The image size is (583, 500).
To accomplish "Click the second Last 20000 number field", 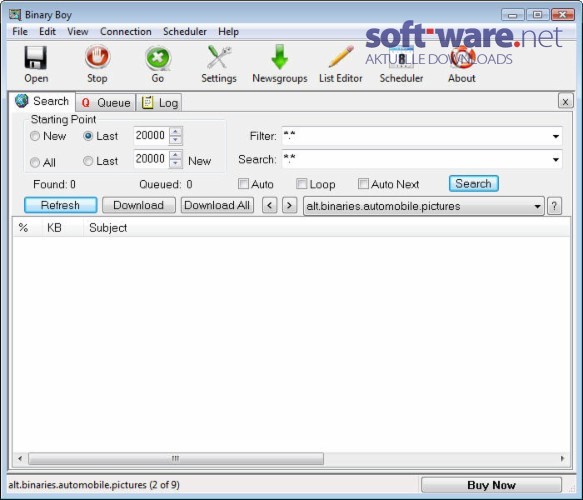I will pyautogui.click(x=151, y=159).
